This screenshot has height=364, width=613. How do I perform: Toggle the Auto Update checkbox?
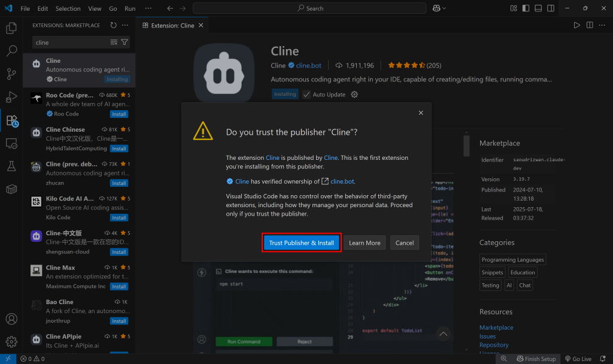pyautogui.click(x=306, y=95)
